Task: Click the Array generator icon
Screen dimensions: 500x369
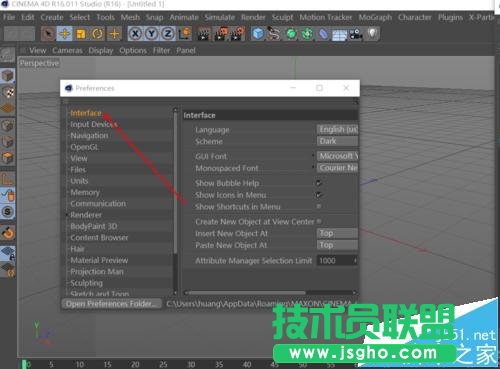Action: coord(307,34)
